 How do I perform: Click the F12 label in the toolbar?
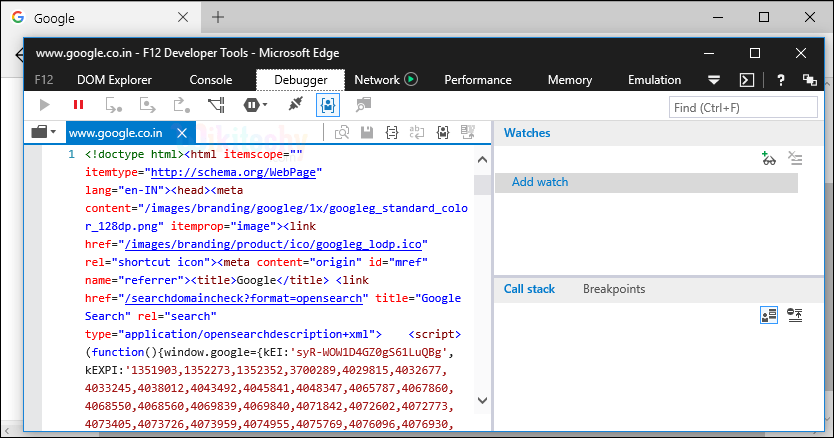coord(44,80)
